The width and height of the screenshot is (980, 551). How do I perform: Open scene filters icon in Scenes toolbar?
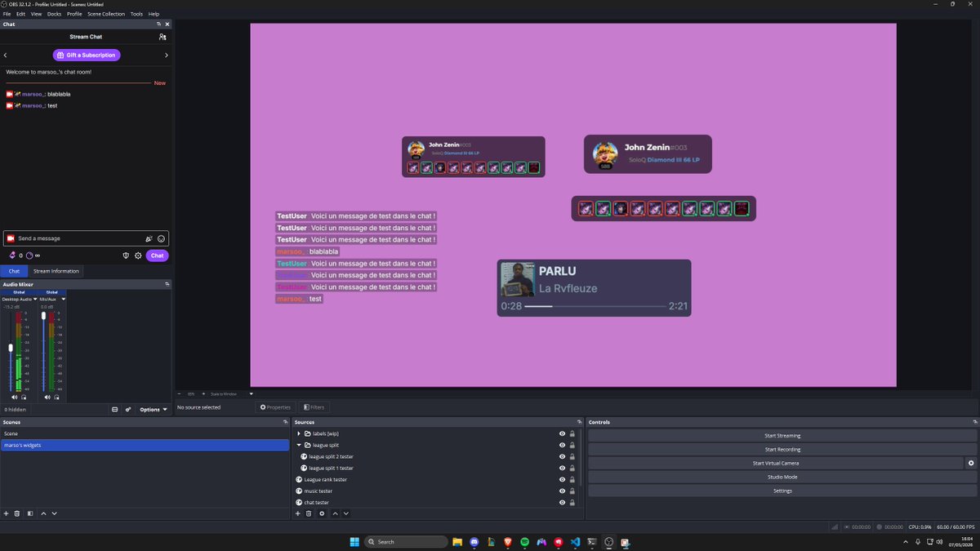pos(30,513)
